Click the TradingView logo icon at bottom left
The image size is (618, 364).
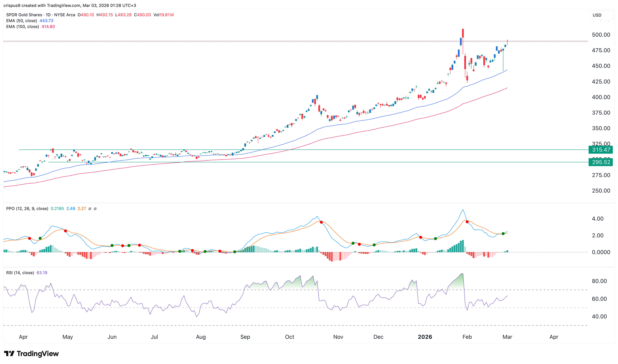click(x=9, y=354)
